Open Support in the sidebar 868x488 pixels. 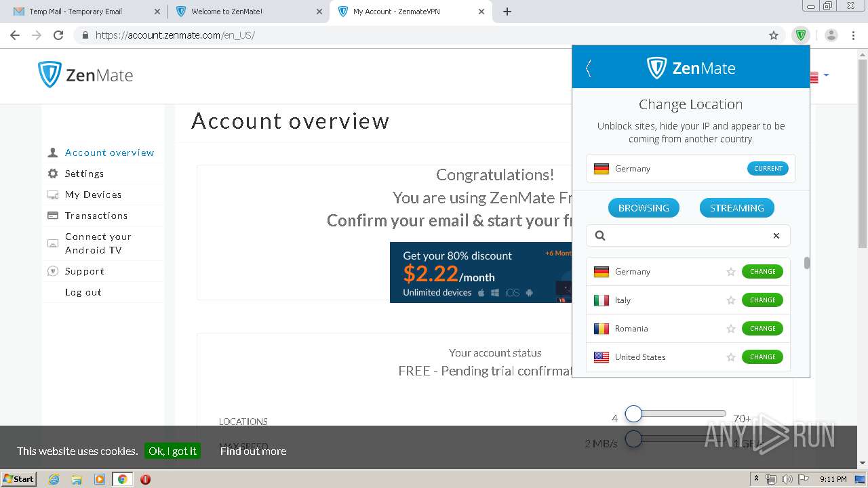(x=85, y=271)
